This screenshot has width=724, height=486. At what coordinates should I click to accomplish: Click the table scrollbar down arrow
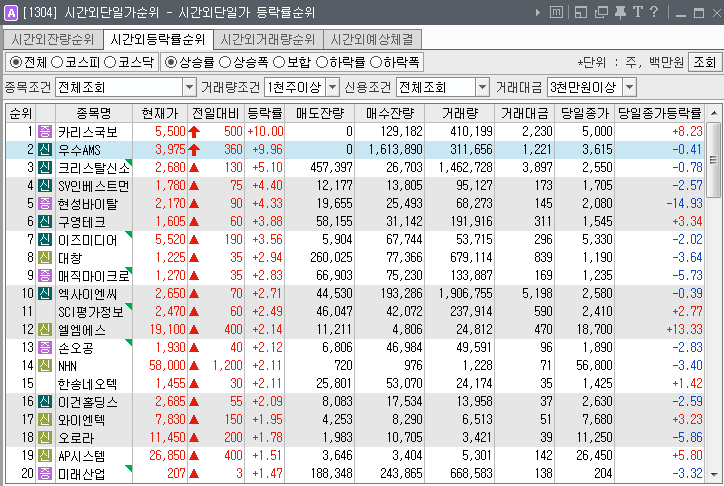coord(714,474)
